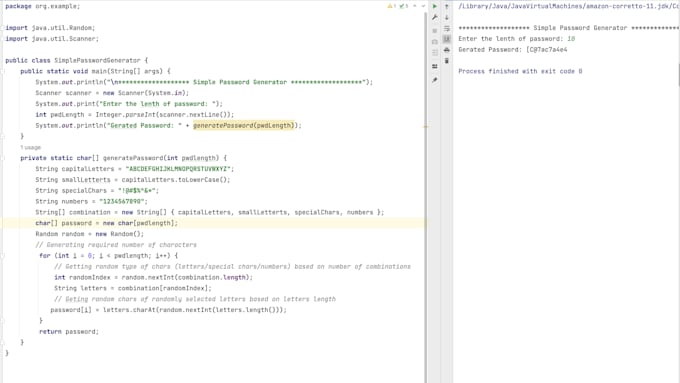Viewport: 680px width, 383px height.
Task: Click 'combination[randomIndex]' assignment
Action: pyautogui.click(x=133, y=288)
